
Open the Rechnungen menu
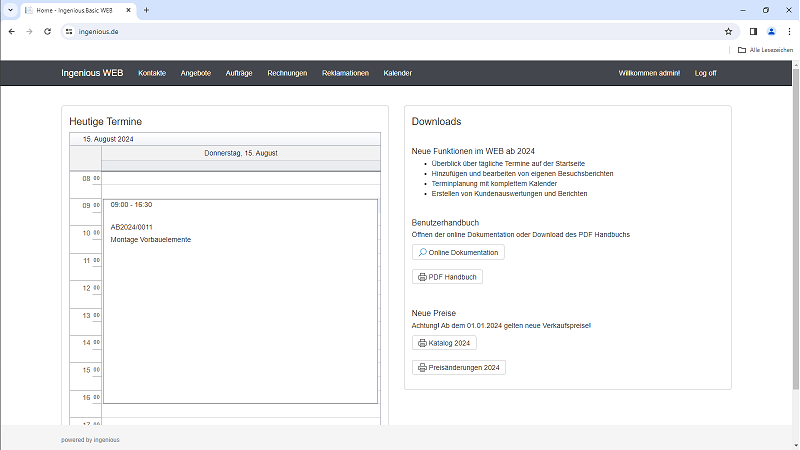point(287,73)
